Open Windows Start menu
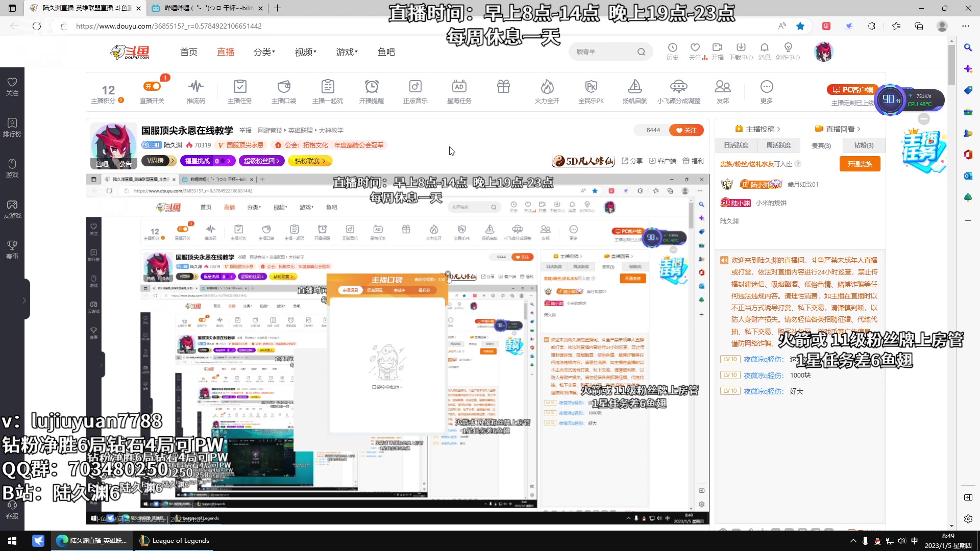 [x=12, y=541]
